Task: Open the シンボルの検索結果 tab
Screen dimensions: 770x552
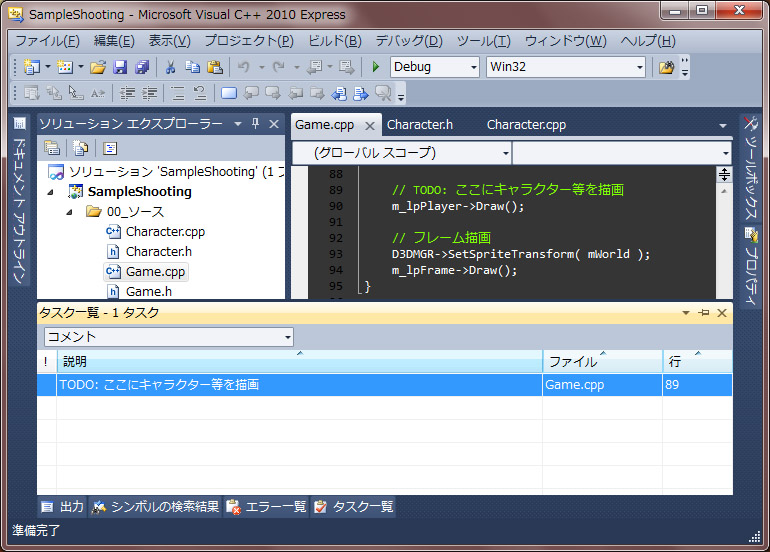Action: (156, 506)
